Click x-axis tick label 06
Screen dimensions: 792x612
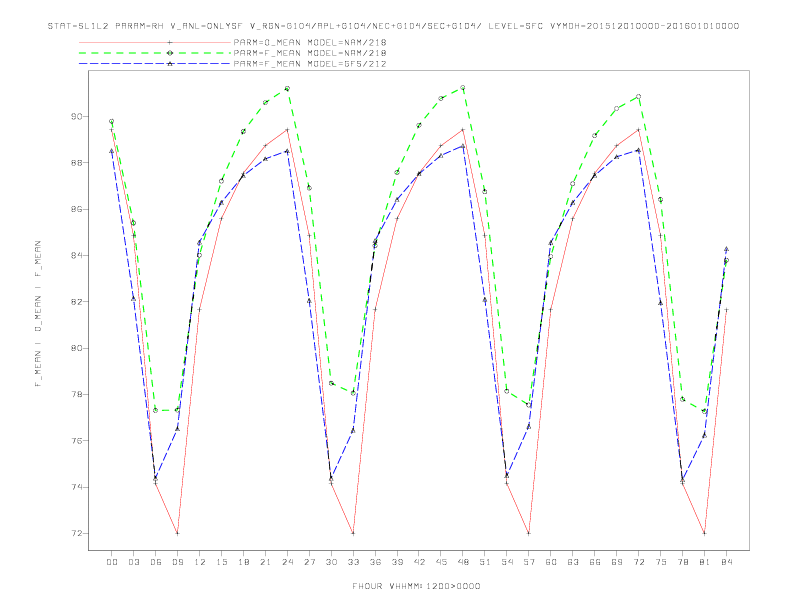click(156, 562)
